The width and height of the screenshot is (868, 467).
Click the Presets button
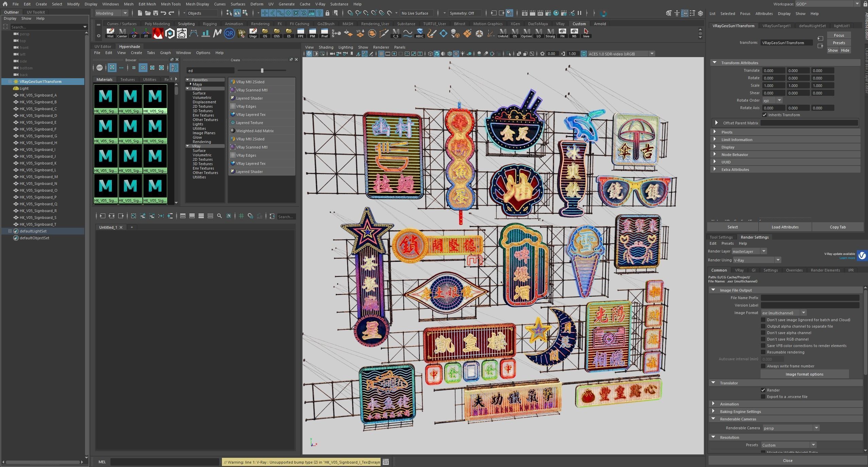click(839, 43)
